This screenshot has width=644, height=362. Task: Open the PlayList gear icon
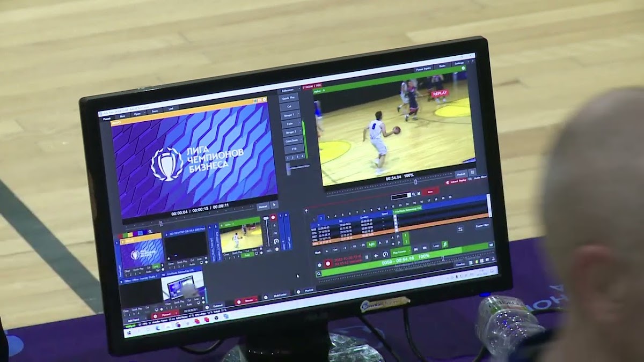[298, 292]
